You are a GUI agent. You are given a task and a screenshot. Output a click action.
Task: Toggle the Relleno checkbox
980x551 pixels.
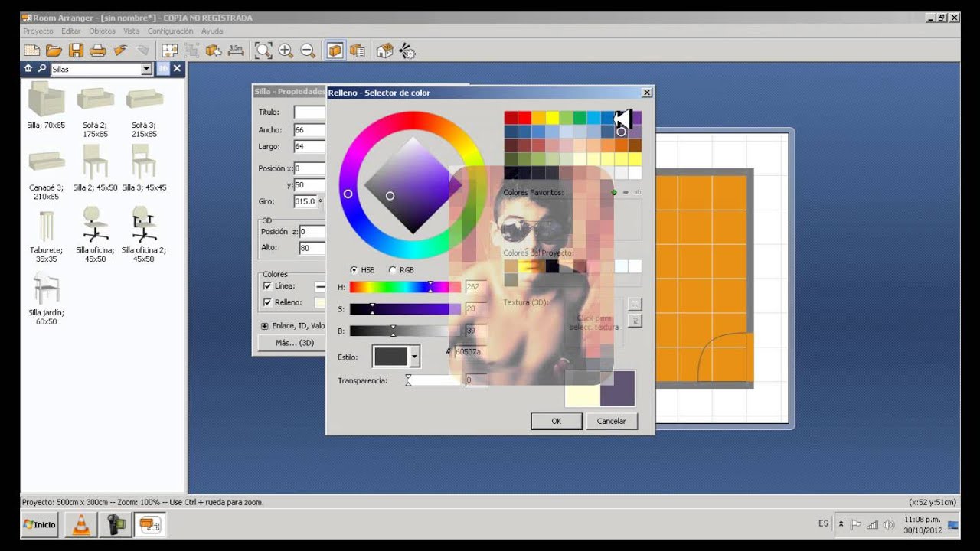click(x=267, y=302)
